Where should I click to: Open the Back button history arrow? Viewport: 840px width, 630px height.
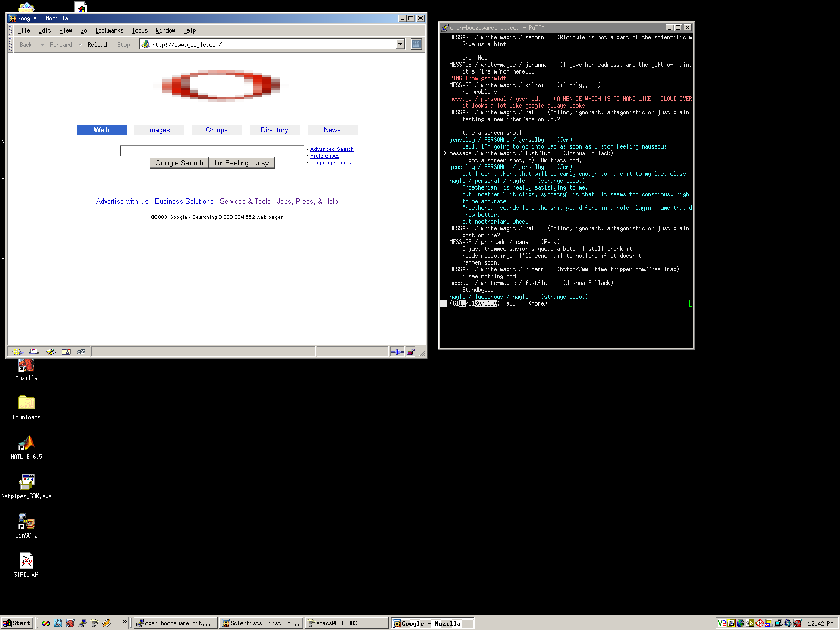click(x=42, y=45)
